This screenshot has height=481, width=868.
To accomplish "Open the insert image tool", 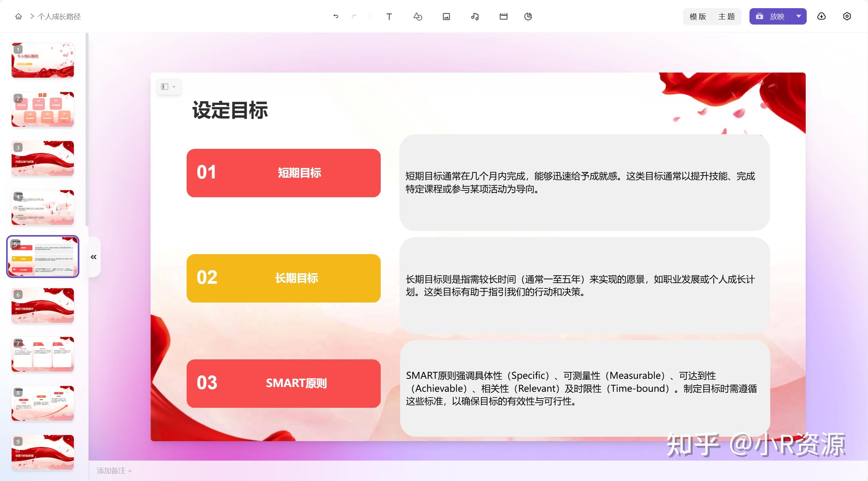I will (x=446, y=16).
